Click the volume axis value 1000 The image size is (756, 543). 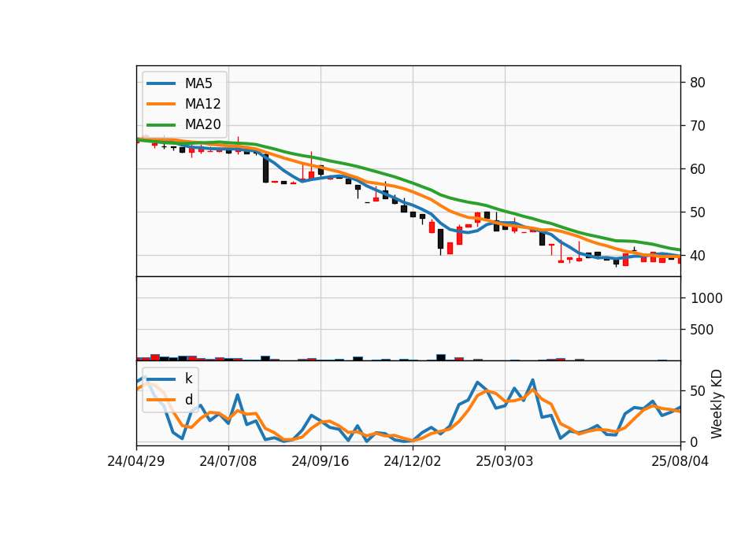[707, 299]
